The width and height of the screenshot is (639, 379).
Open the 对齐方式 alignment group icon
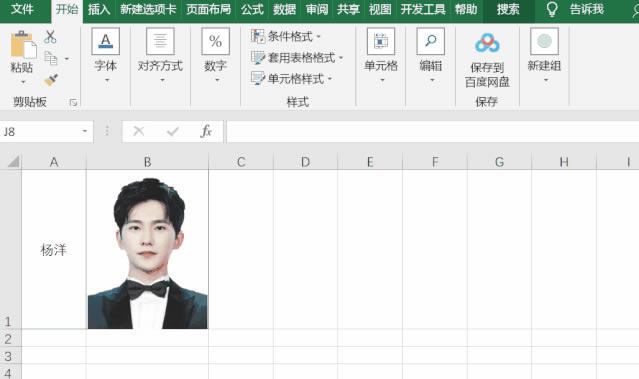(x=160, y=41)
